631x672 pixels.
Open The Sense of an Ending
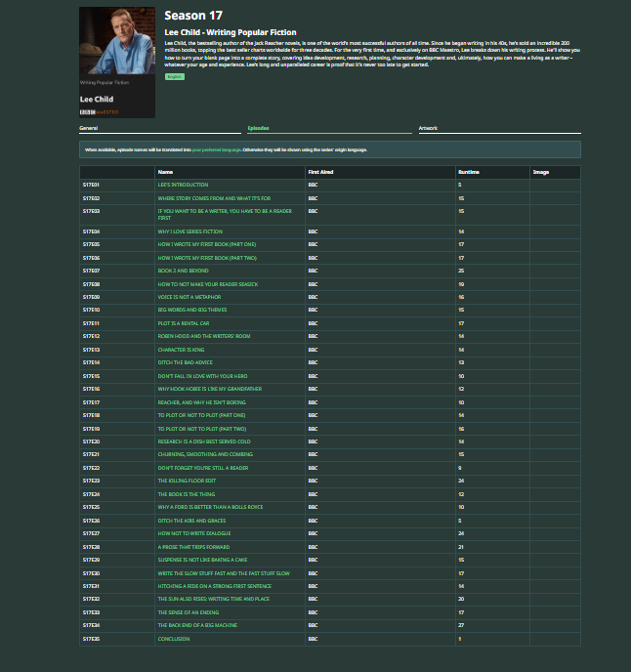tap(189, 612)
